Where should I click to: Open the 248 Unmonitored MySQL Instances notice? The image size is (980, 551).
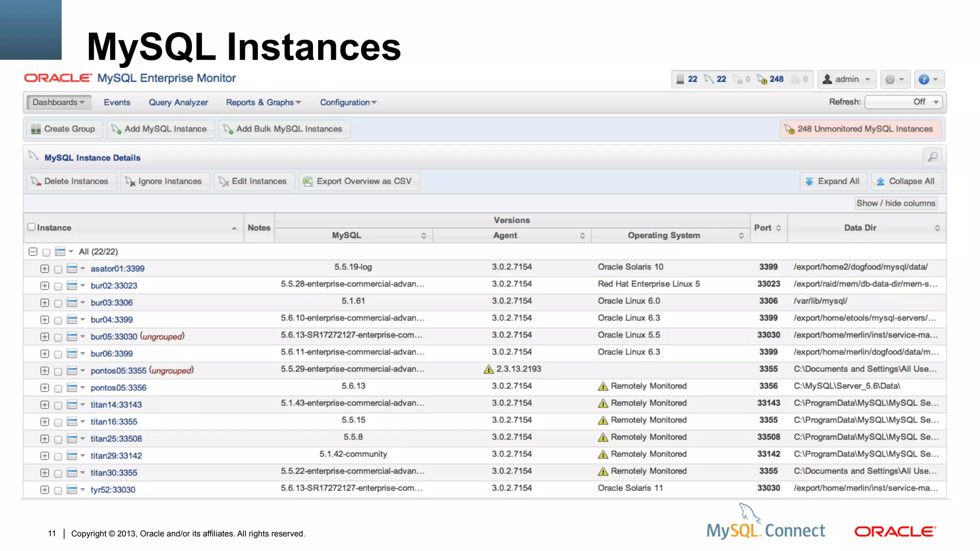click(860, 129)
